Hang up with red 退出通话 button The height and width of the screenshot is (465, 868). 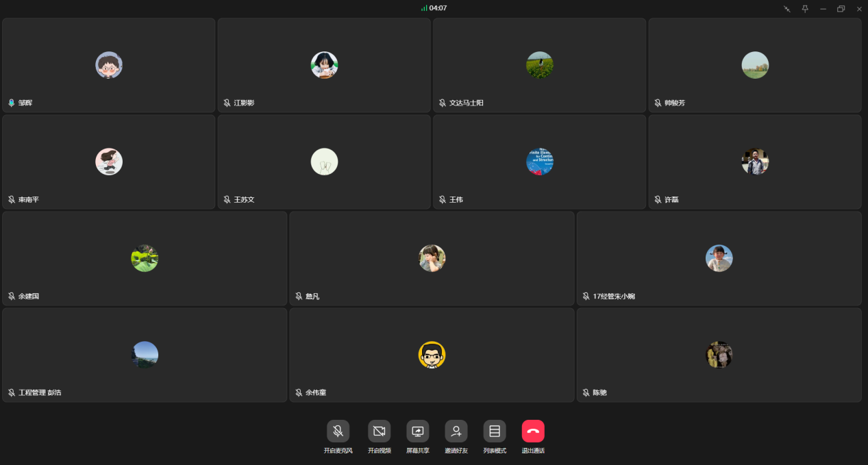pyautogui.click(x=532, y=431)
